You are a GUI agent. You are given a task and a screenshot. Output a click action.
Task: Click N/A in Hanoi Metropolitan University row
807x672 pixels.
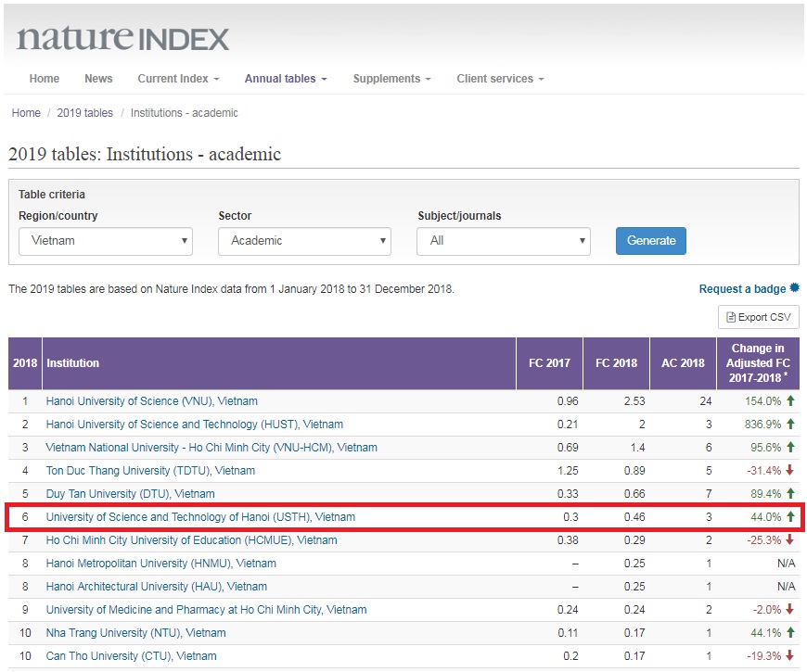point(786,563)
